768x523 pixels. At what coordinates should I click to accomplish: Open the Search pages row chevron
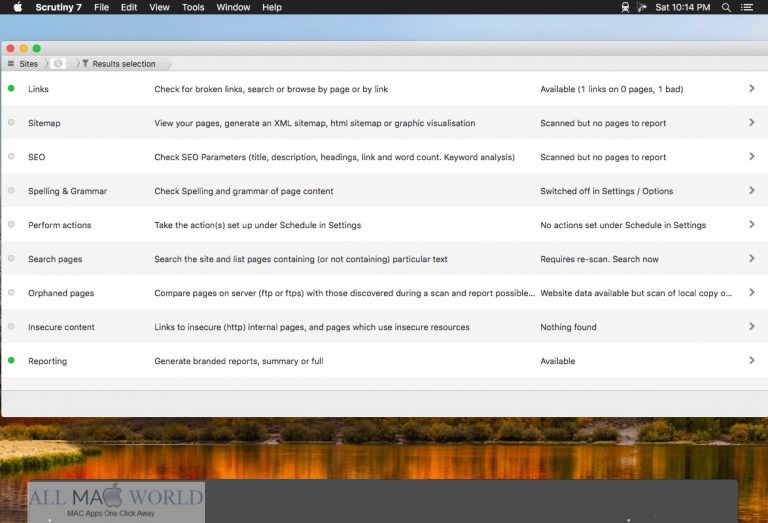click(x=752, y=258)
